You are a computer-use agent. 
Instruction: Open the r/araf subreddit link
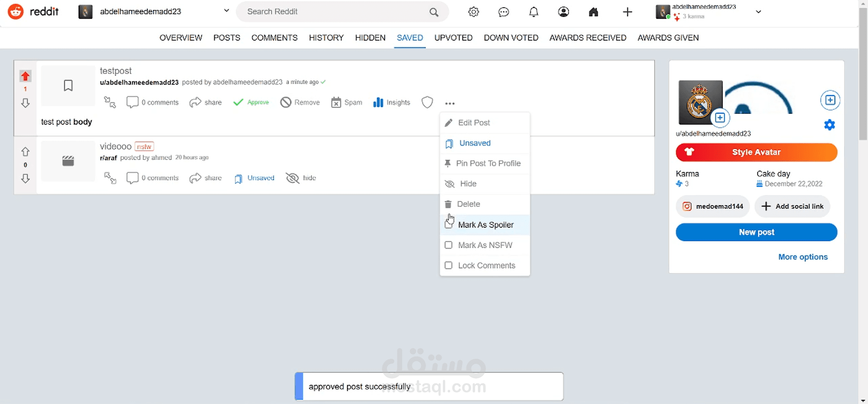(x=108, y=158)
